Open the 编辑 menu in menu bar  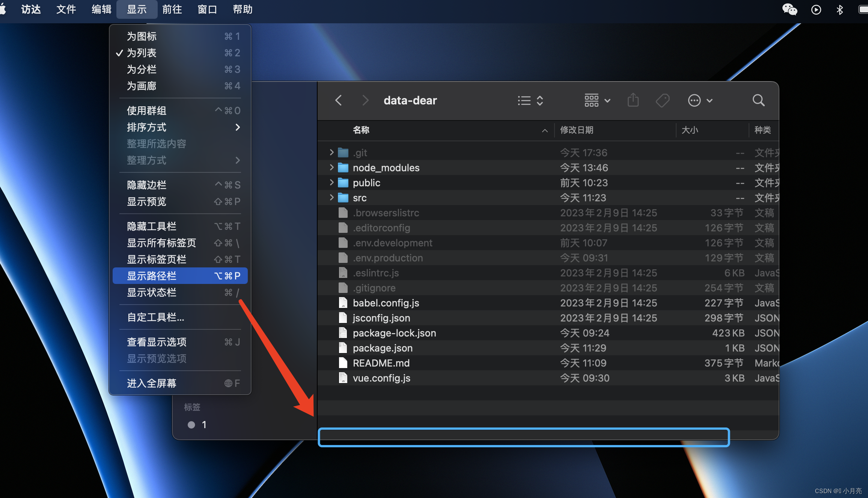coord(101,9)
